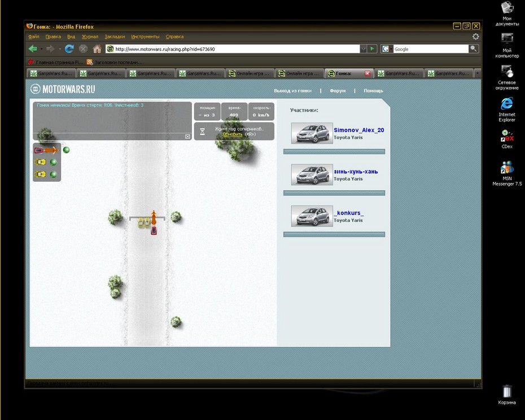
Task: Open Сетевое окружение desktop icon
Action: (507, 78)
